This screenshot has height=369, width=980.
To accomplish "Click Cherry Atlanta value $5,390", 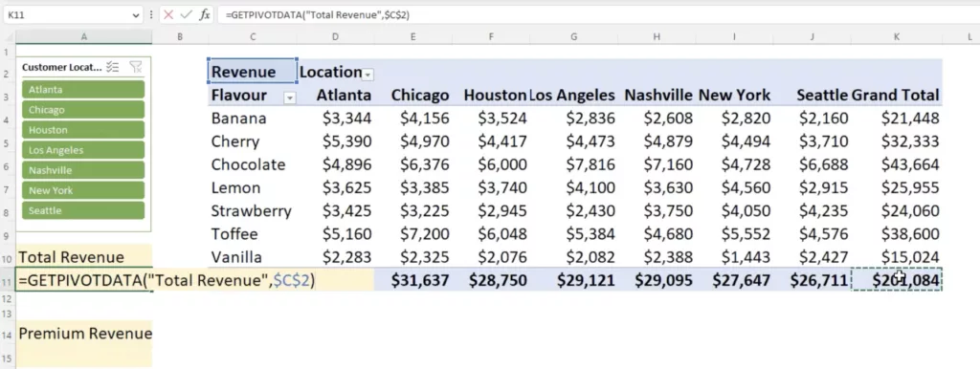I will [x=346, y=141].
